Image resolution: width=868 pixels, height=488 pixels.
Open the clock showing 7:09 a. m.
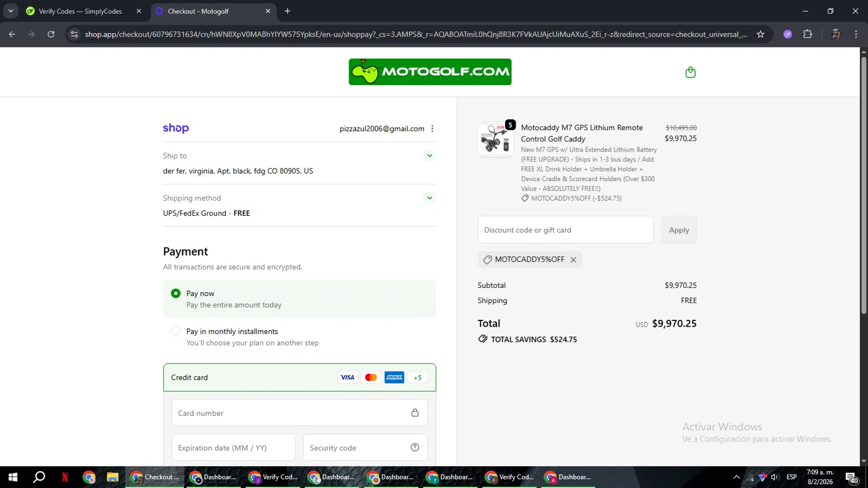click(x=820, y=477)
